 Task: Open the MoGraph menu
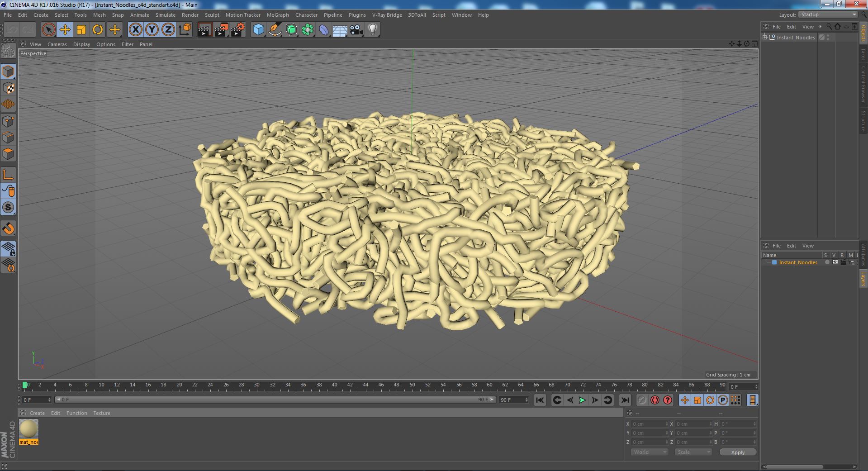[278, 15]
